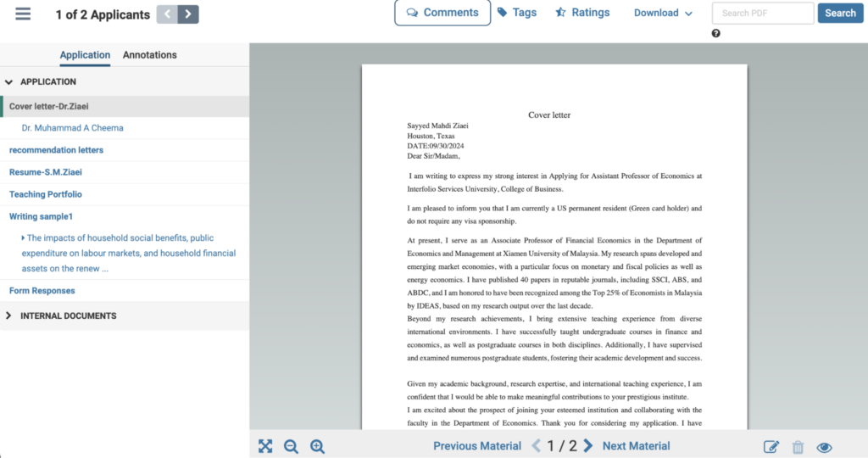868x458 pixels.
Task: Toggle the eye visibility icon
Action: click(824, 448)
